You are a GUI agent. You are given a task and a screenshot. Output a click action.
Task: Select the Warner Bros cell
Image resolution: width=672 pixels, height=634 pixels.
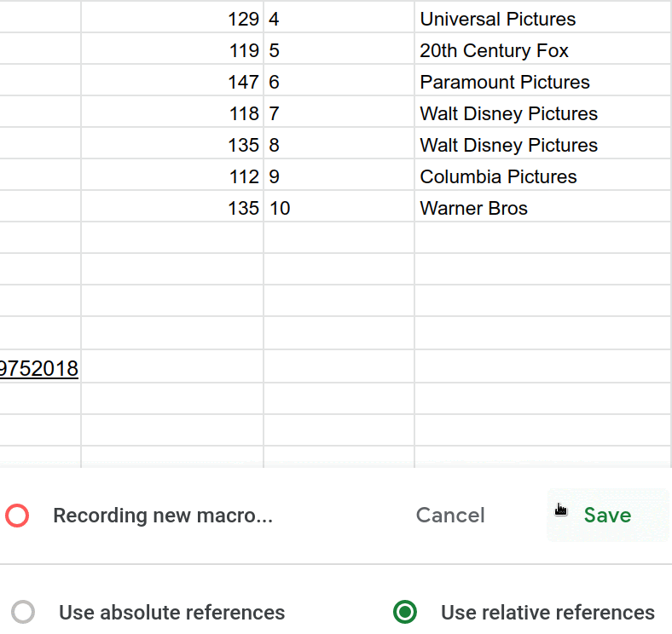[x=474, y=208]
